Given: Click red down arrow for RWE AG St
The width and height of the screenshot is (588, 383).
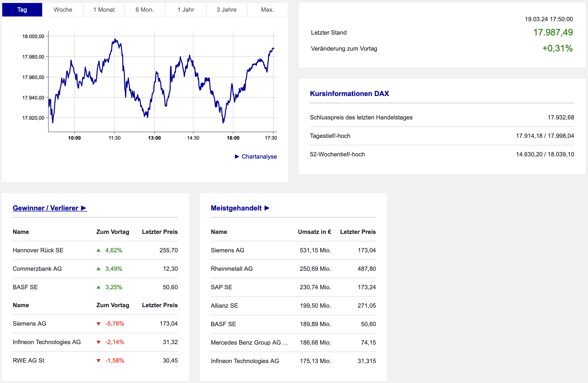Looking at the screenshot, I should point(98,361).
